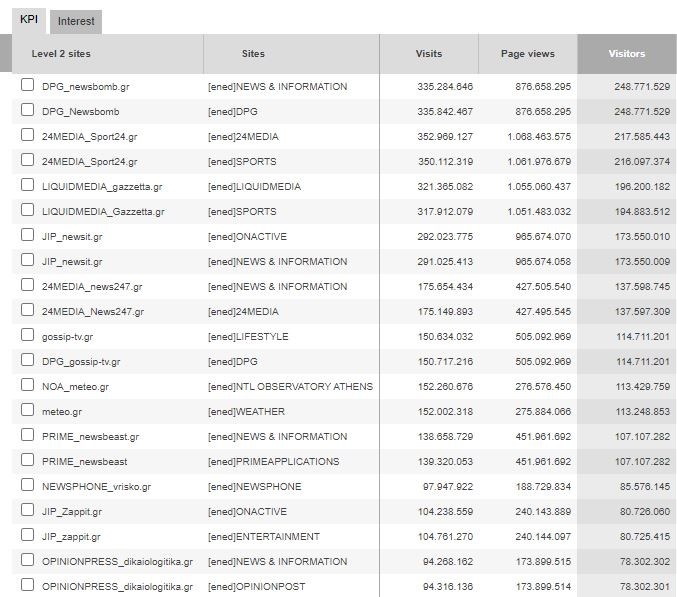Check the box next to gossip-tv.gr
This screenshot has width=677, height=597.
[x=28, y=336]
